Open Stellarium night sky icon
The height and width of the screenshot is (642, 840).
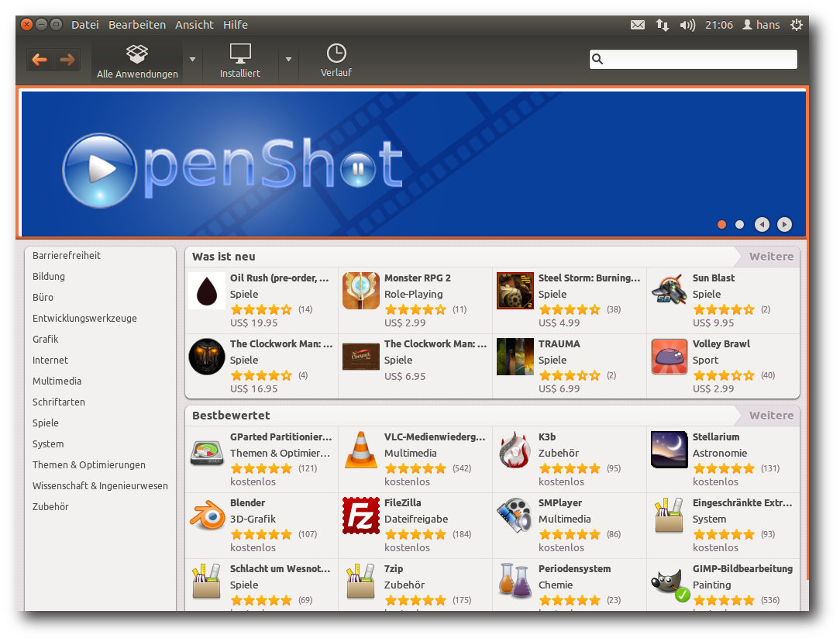(x=669, y=450)
